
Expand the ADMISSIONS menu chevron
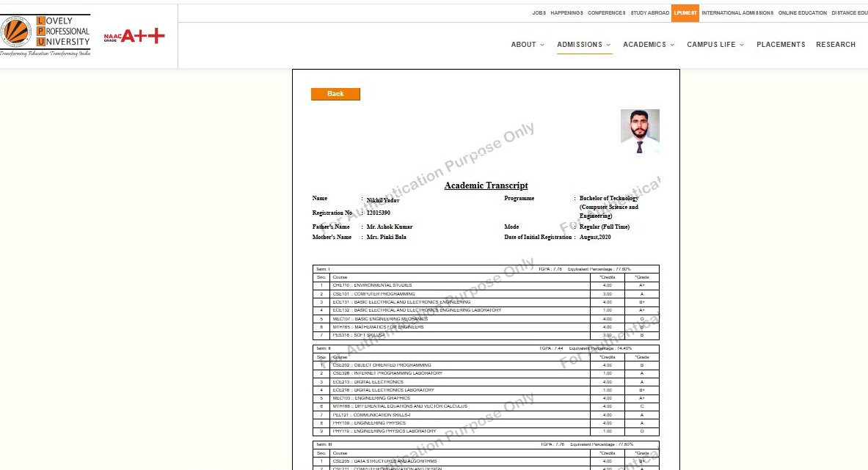coord(608,45)
